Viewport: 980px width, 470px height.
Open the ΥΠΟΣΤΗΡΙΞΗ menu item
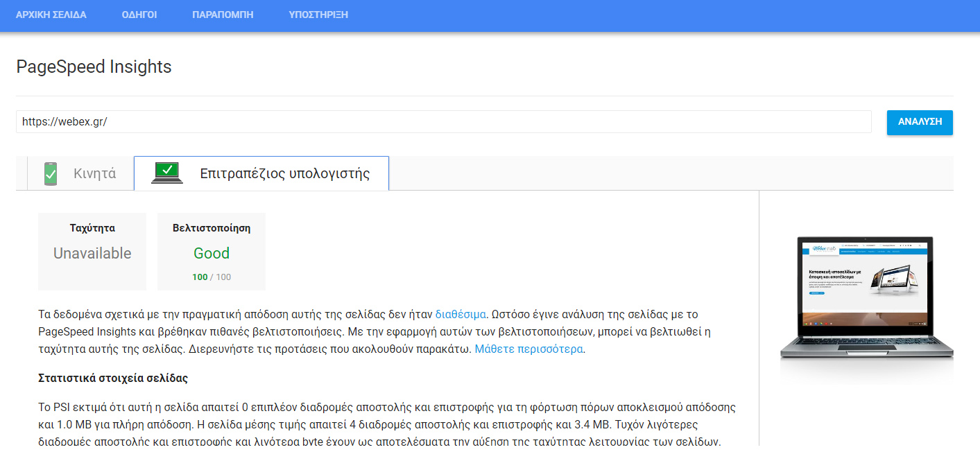tap(318, 15)
